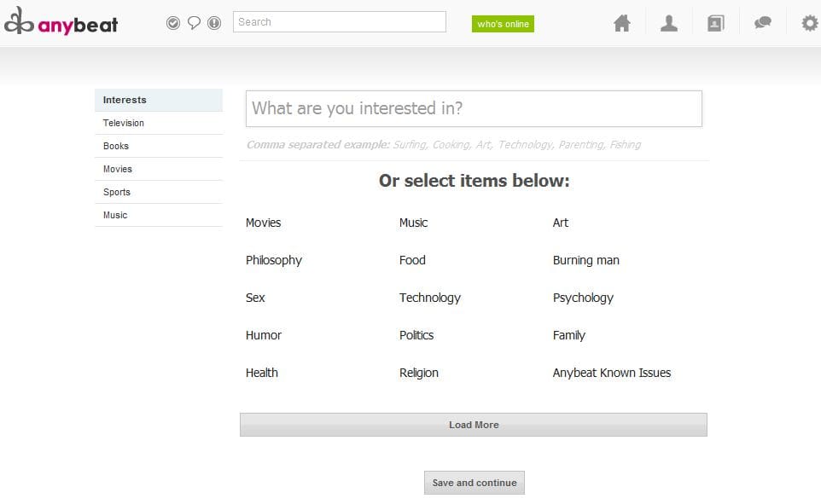Select the Television sidebar tab
Image resolution: width=821 pixels, height=504 pixels.
tap(124, 123)
